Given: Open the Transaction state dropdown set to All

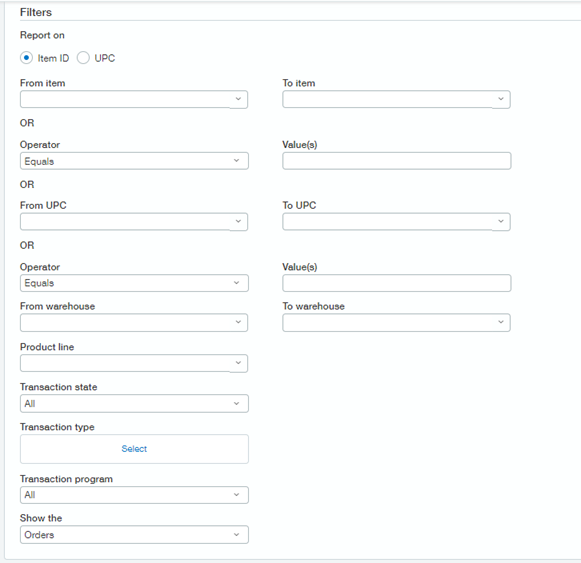Looking at the screenshot, I should (134, 403).
